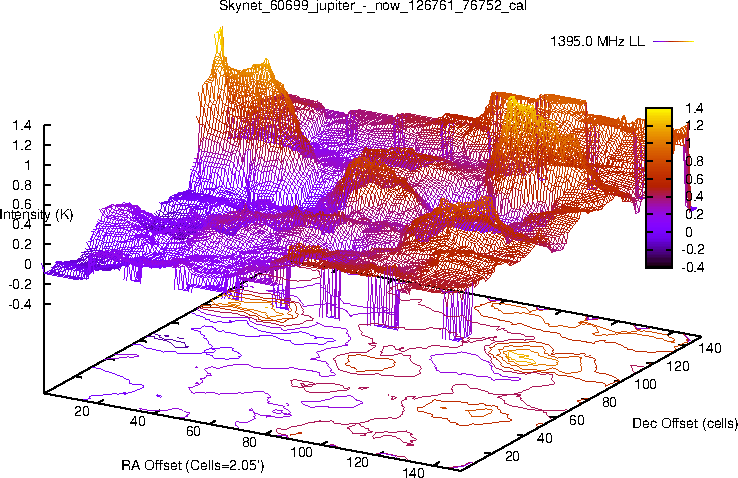Click the 80 tick on Dec Offset axis
The height and width of the screenshot is (478, 738).
(610, 402)
